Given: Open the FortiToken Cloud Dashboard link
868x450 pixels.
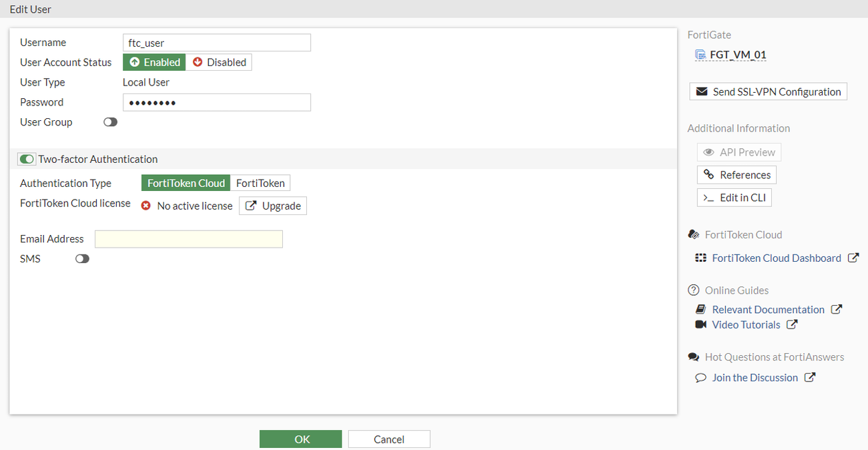Looking at the screenshot, I should [776, 257].
